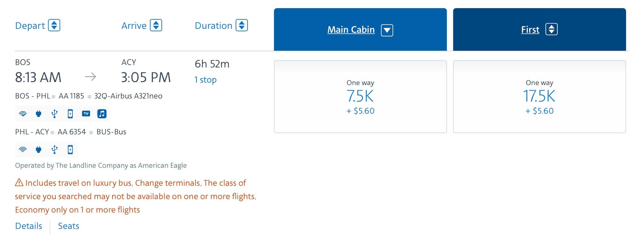This screenshot has width=644, height=238.
Task: Choose the 17.5K First one-way fare
Action: (539, 97)
